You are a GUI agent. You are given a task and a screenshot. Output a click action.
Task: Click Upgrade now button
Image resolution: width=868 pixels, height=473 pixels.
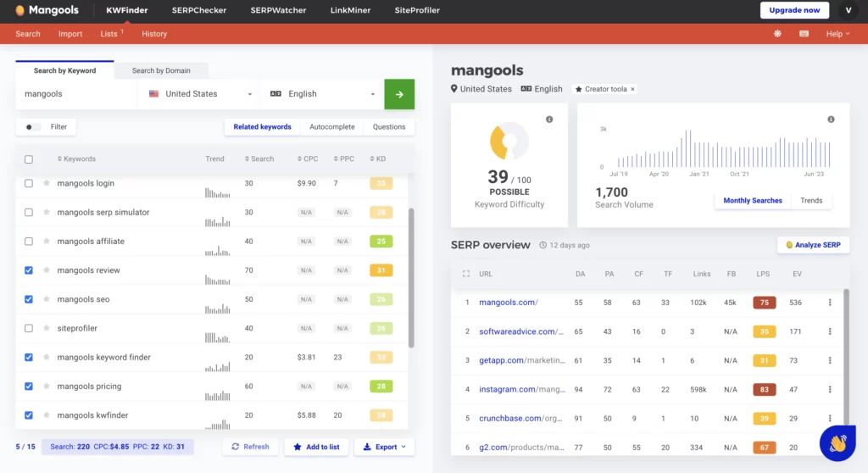[x=794, y=10]
